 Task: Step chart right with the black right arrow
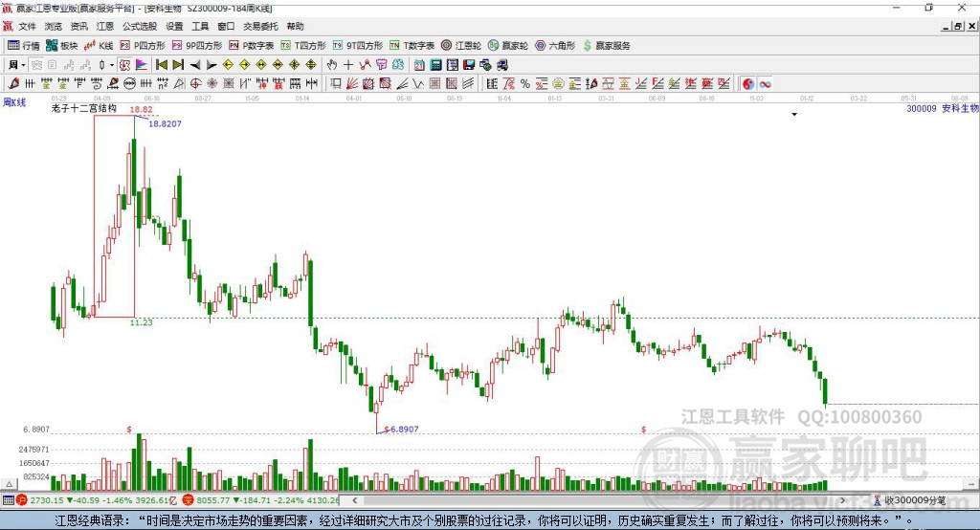click(212, 65)
